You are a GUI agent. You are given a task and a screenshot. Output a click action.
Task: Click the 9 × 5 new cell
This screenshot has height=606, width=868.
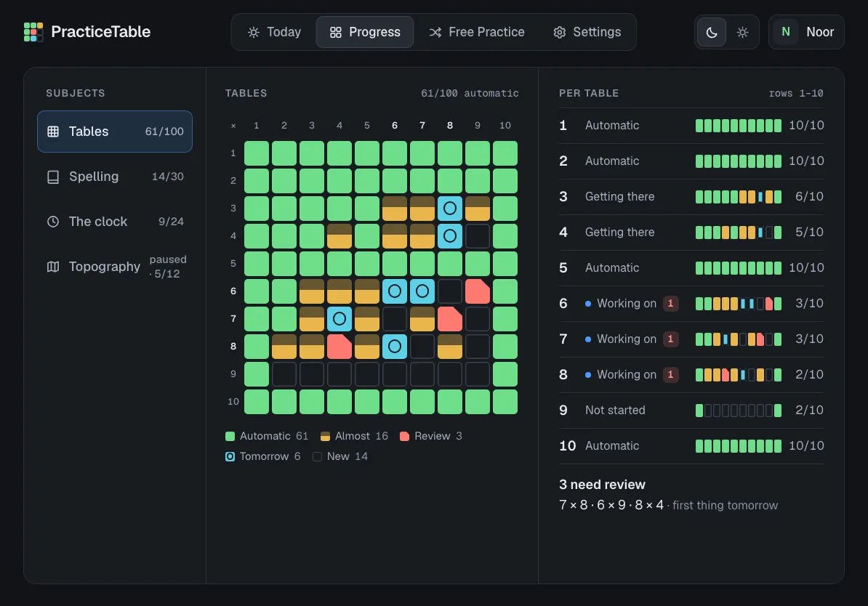[x=367, y=374]
